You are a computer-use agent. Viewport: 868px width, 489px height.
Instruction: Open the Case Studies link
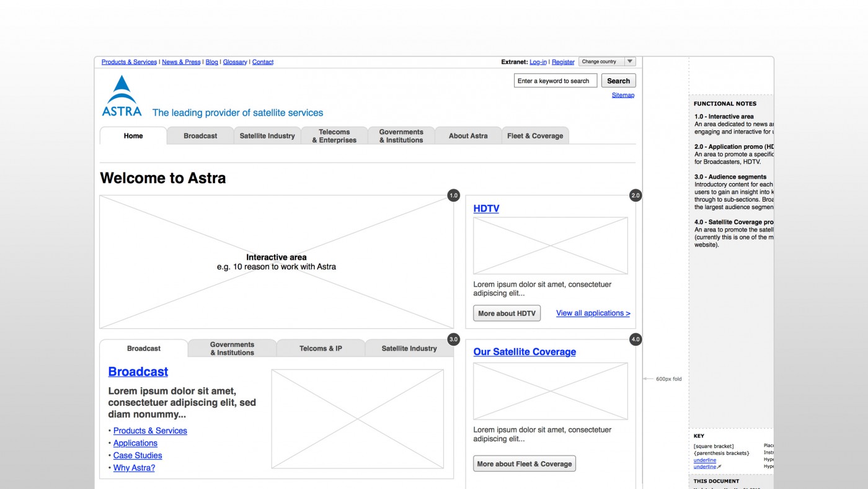[138, 455]
